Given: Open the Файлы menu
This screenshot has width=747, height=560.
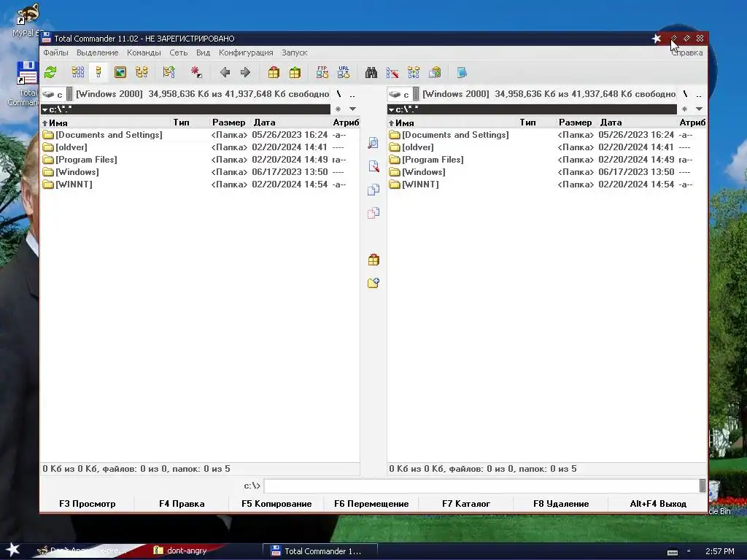Looking at the screenshot, I should [55, 52].
